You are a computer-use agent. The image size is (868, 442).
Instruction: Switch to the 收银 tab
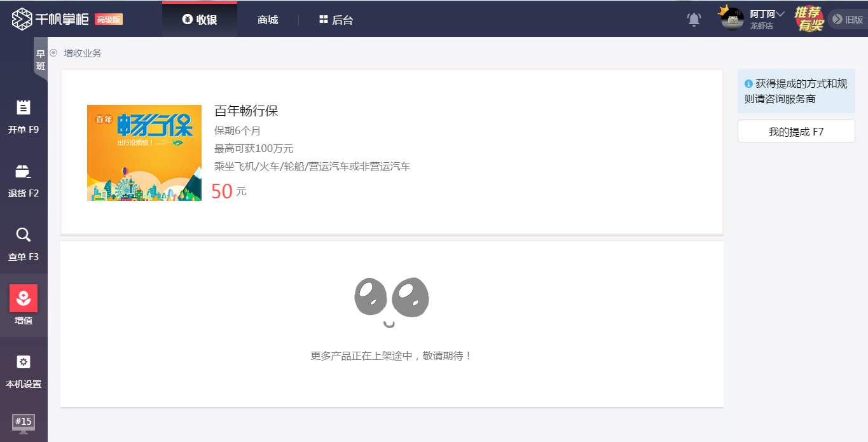(199, 18)
